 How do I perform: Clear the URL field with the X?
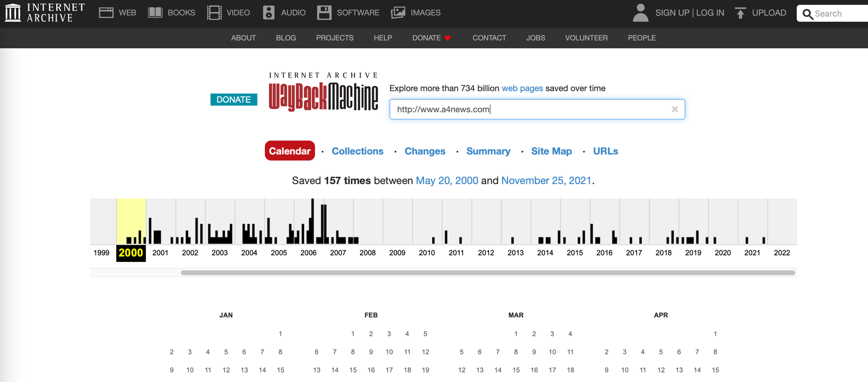coord(674,109)
